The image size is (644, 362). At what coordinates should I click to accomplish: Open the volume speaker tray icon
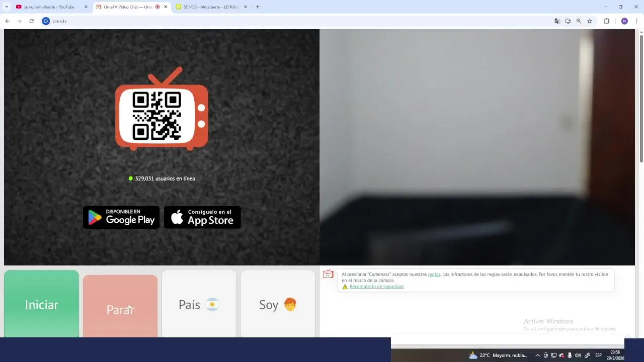[x=578, y=355]
